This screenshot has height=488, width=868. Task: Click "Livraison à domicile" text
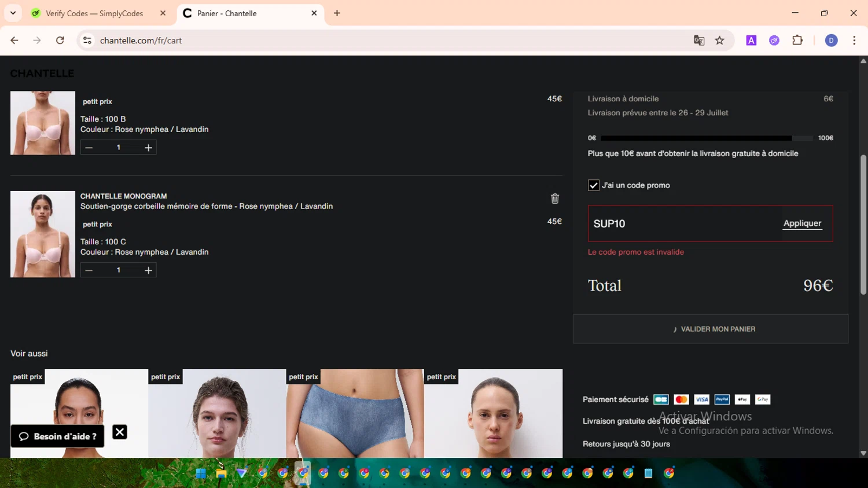click(x=623, y=99)
